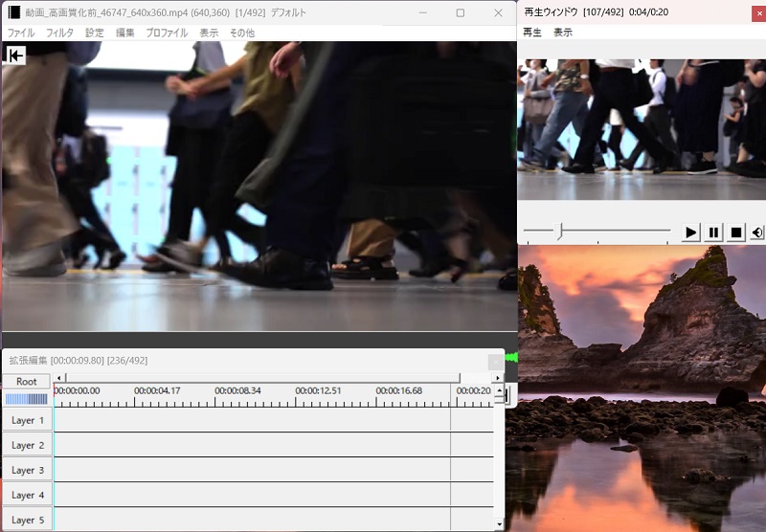Toggle the Layer 5 button
This screenshot has height=532, width=766.
click(28, 520)
